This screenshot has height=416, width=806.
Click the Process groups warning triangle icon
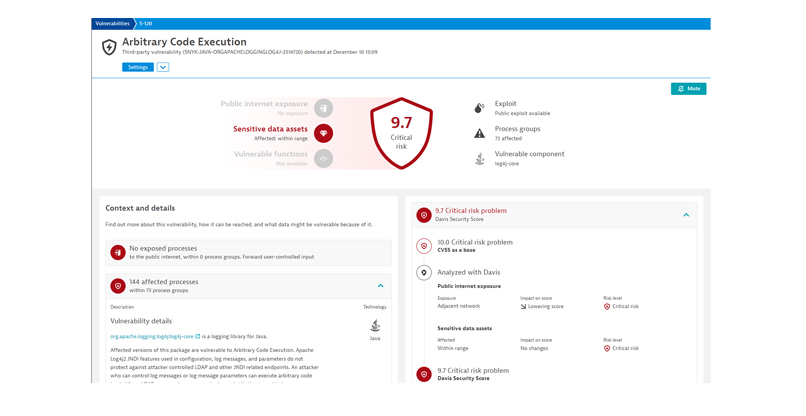click(480, 133)
